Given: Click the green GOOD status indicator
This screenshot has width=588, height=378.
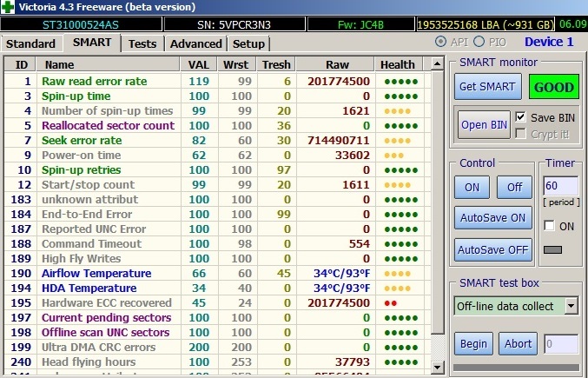Looking at the screenshot, I should coord(554,87).
